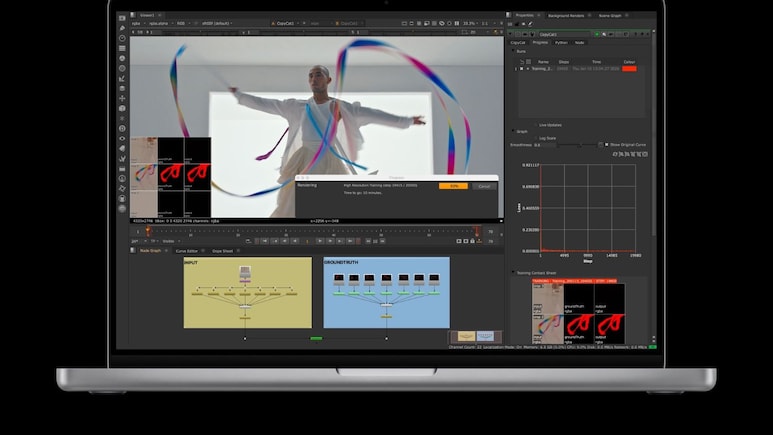Screen dimensions: 773x435
Task: Click the node graph minimap thumbnail
Action: tap(475, 336)
